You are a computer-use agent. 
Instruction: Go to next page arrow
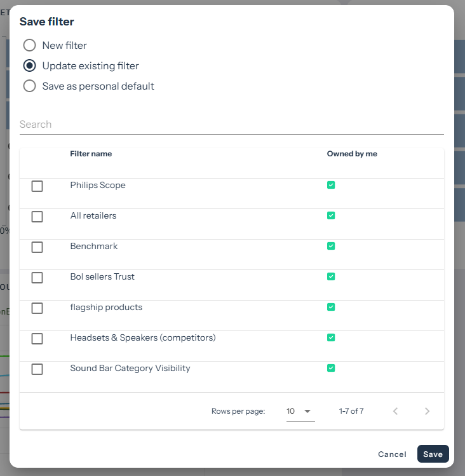coord(427,411)
